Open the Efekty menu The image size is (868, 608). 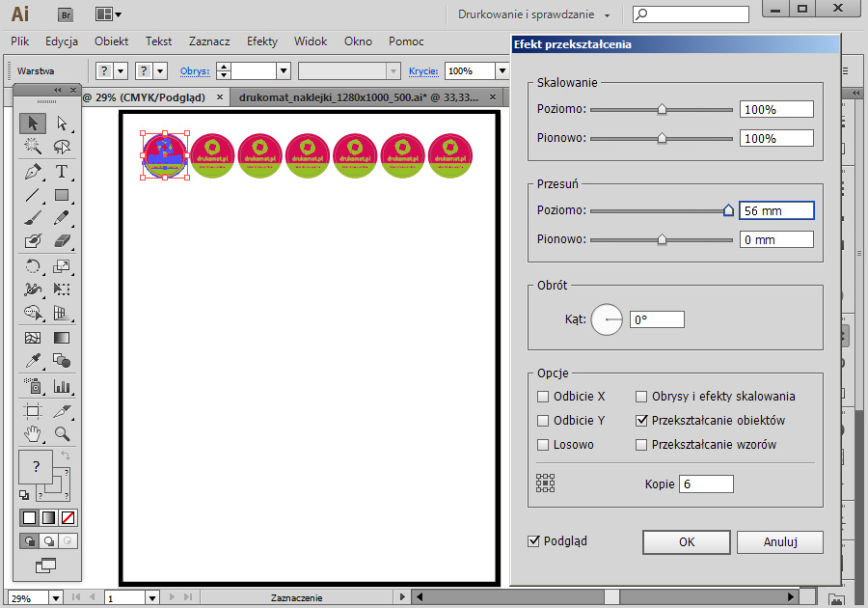[261, 41]
